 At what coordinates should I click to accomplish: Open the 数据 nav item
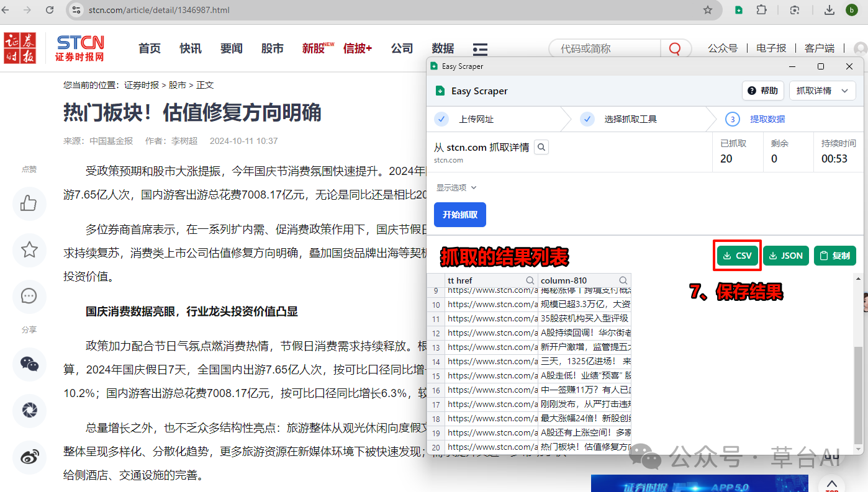[x=443, y=48]
